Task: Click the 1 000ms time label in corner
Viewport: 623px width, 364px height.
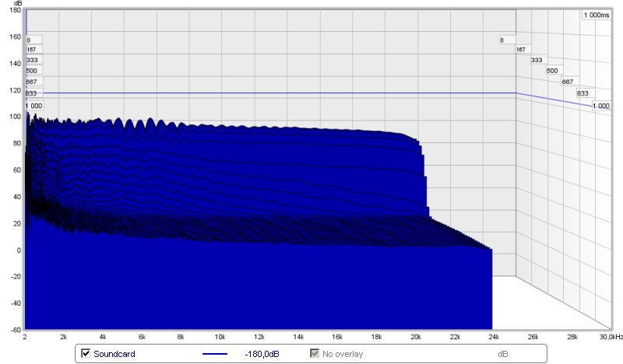Action: [595, 15]
